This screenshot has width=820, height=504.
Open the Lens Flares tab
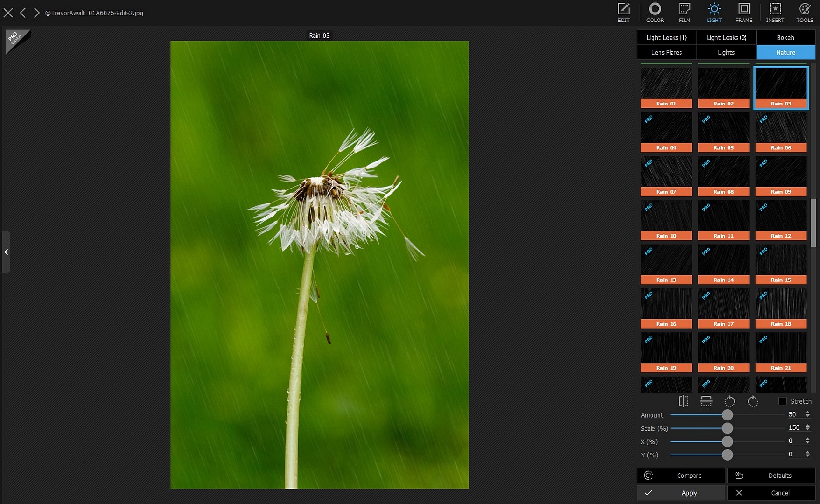[x=666, y=53]
